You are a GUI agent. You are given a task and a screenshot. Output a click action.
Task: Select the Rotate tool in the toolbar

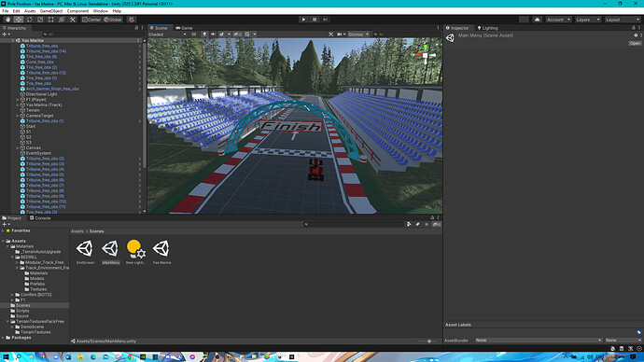pyautogui.click(x=29, y=20)
